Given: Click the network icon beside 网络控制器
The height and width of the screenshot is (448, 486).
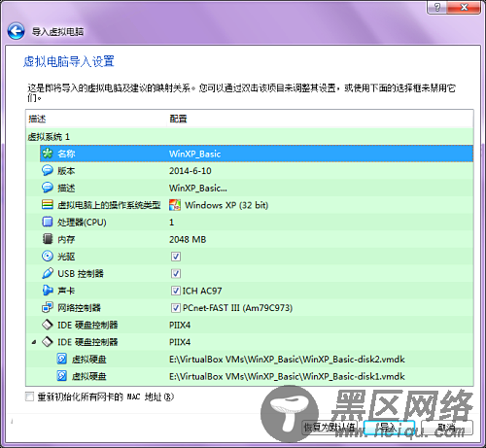Looking at the screenshot, I should point(48,308).
